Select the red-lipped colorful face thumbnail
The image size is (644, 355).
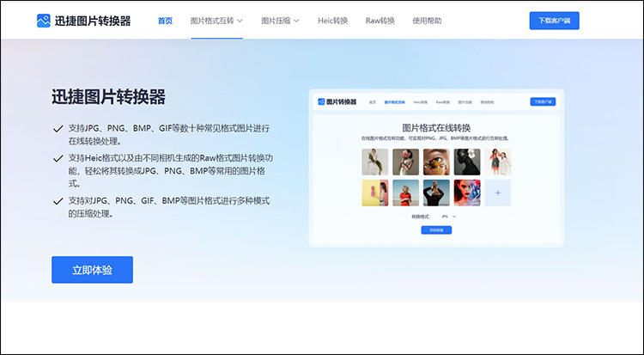click(x=467, y=193)
